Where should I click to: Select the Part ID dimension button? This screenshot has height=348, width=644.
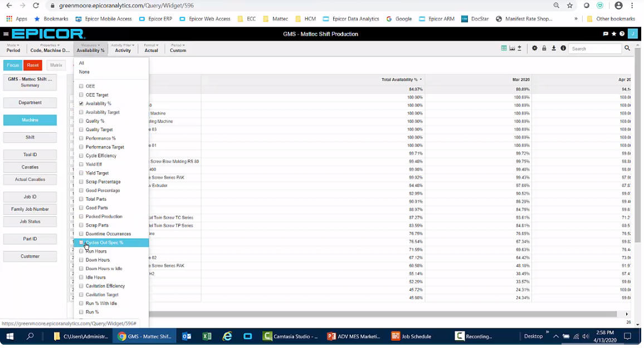tap(30, 239)
